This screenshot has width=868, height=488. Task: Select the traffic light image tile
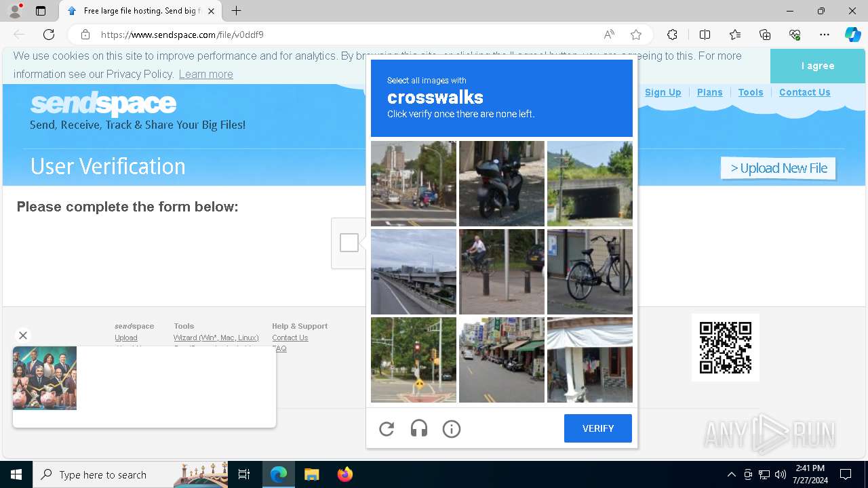[x=414, y=360]
